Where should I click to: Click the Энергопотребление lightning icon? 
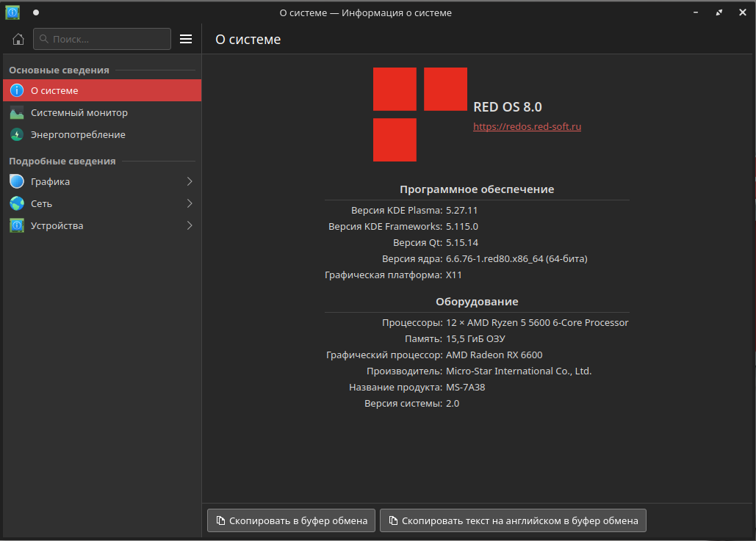[17, 135]
